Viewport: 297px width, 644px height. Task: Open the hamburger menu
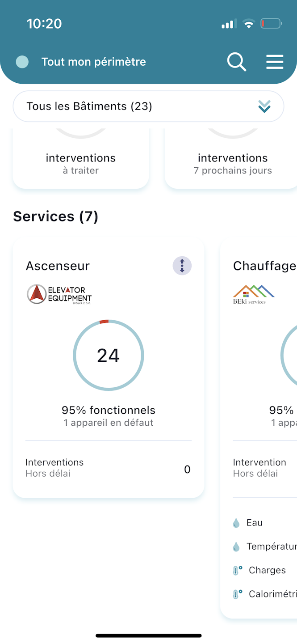pyautogui.click(x=275, y=62)
